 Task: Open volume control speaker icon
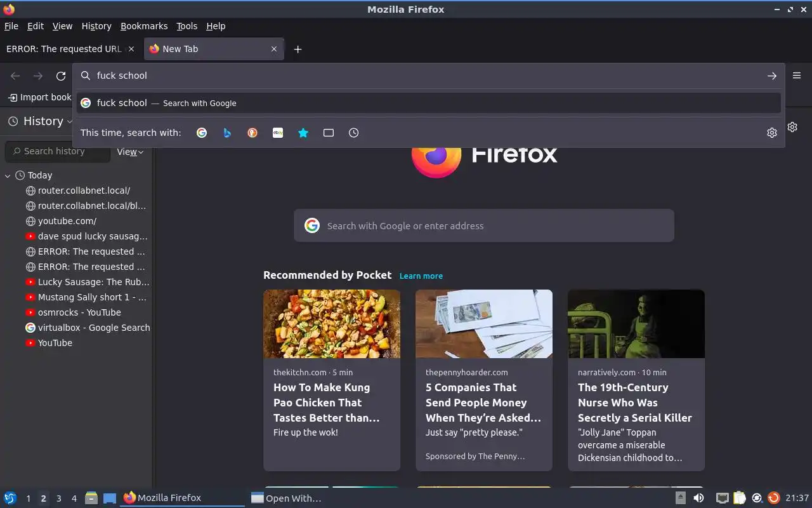pyautogui.click(x=698, y=498)
